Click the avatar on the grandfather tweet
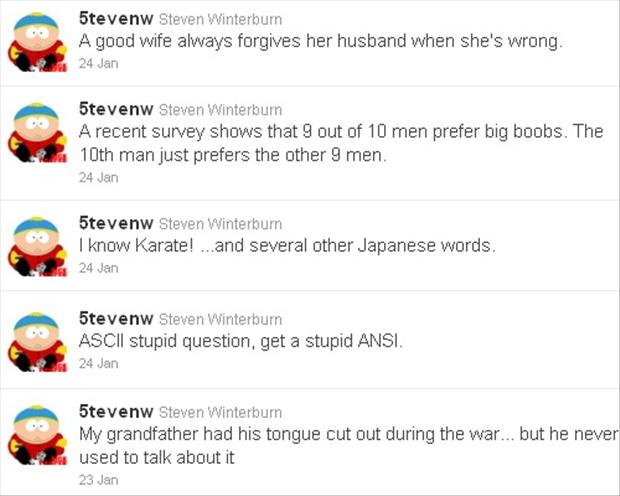The width and height of the screenshot is (620, 496). click(x=38, y=435)
